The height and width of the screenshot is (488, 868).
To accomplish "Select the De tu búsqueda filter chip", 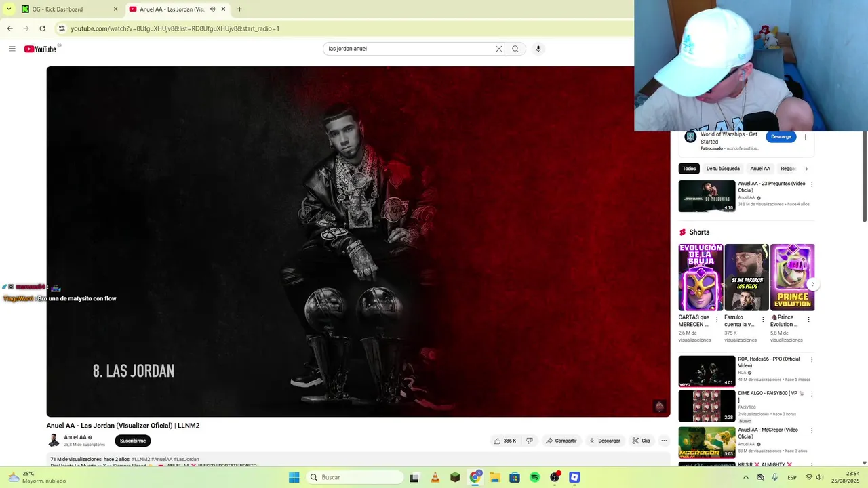I will (x=723, y=169).
